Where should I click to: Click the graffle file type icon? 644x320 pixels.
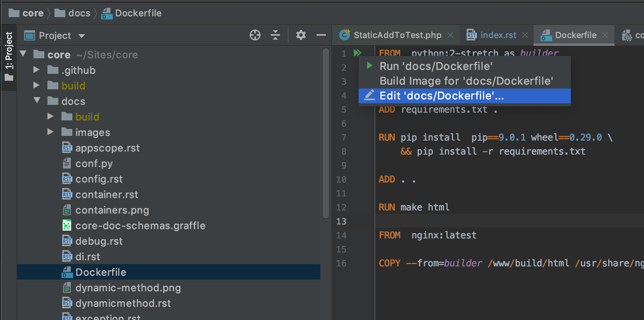click(x=67, y=225)
